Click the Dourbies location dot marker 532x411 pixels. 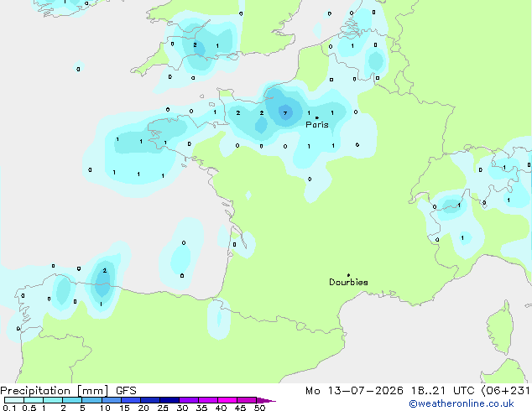pos(348,275)
